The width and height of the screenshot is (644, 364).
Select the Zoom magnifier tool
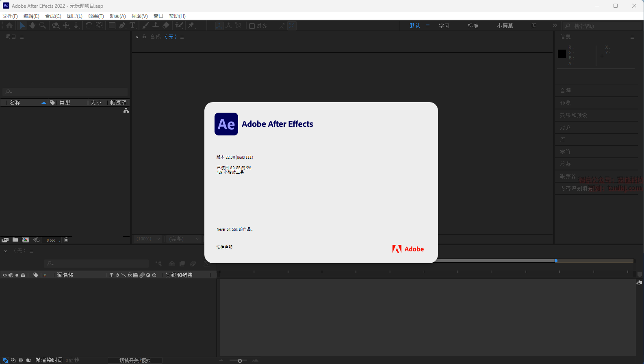coord(43,26)
